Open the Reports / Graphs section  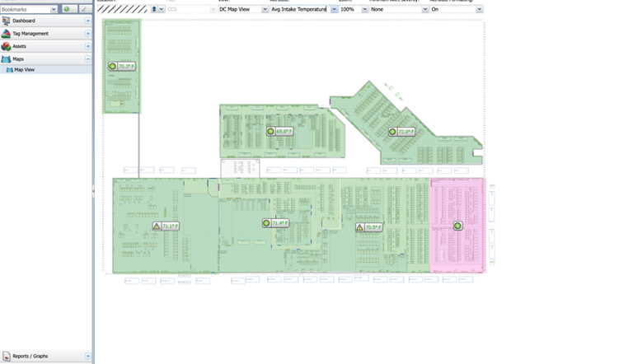46,356
